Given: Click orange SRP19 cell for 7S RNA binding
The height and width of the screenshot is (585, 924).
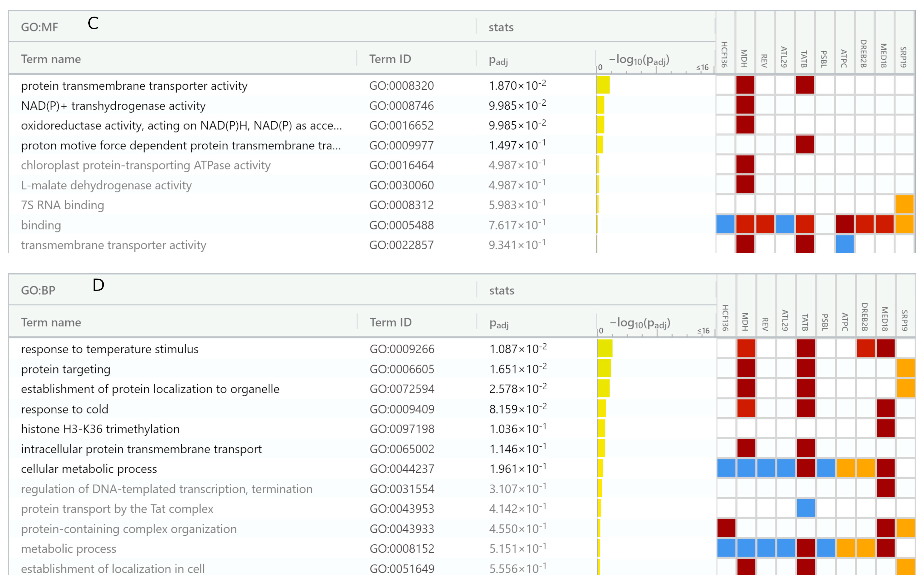Looking at the screenshot, I should (904, 204).
